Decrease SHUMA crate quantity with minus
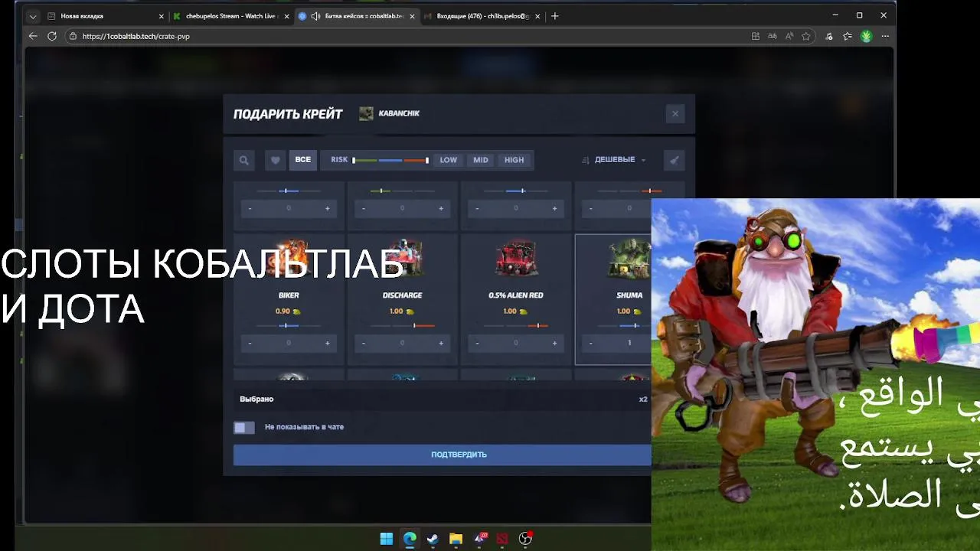 click(590, 343)
